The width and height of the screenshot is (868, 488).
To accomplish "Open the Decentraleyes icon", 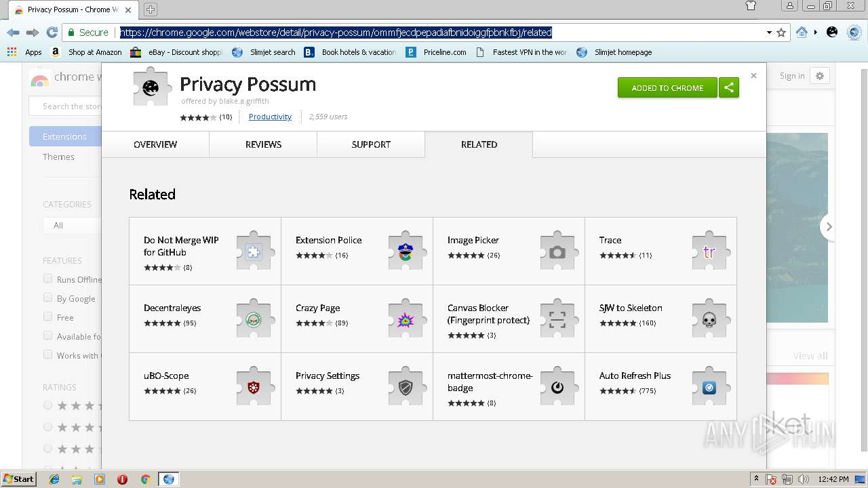I will 254,319.
